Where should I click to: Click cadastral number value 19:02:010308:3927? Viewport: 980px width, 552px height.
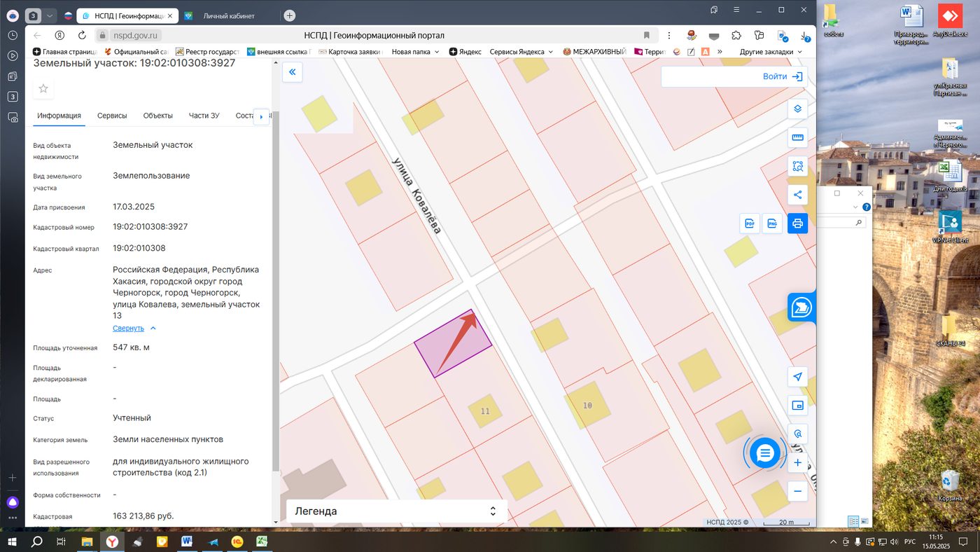pyautogui.click(x=150, y=227)
